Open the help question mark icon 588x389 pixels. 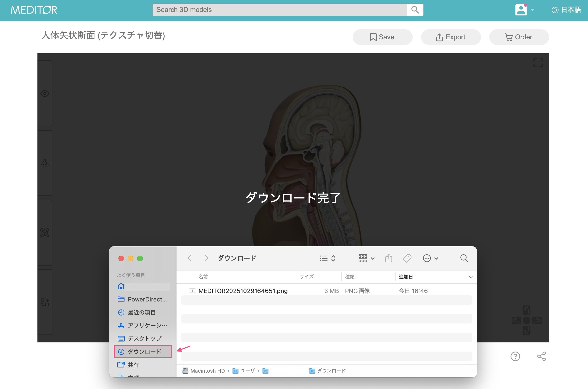(515, 356)
